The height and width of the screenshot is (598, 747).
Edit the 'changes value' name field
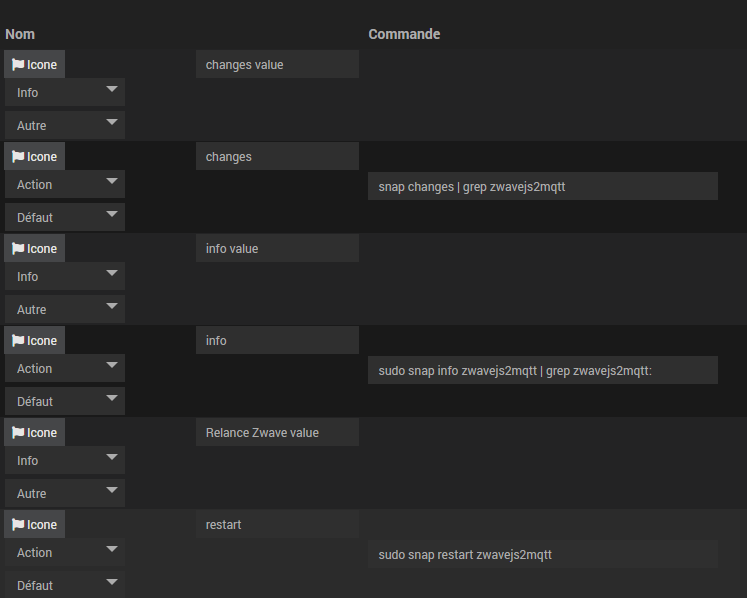277,64
